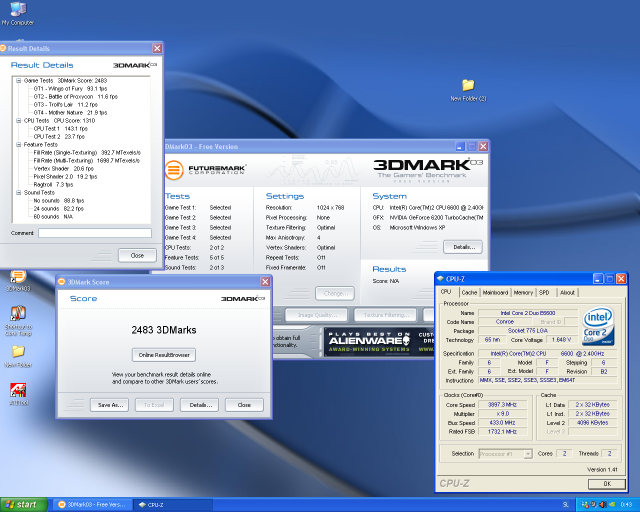Screen dimensions: 640x512
Task: Open the My Computer desktop icon
Action: 18,13
